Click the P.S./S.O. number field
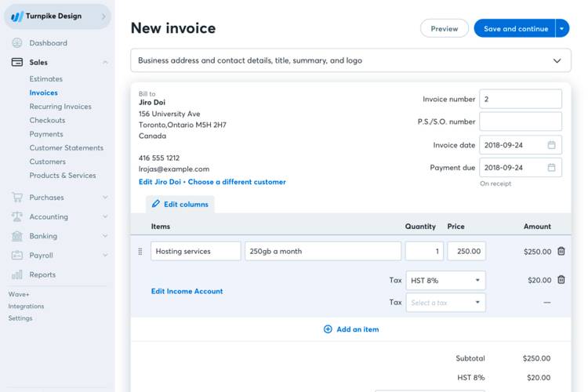Image resolution: width=588 pixels, height=392 pixels. 520,122
